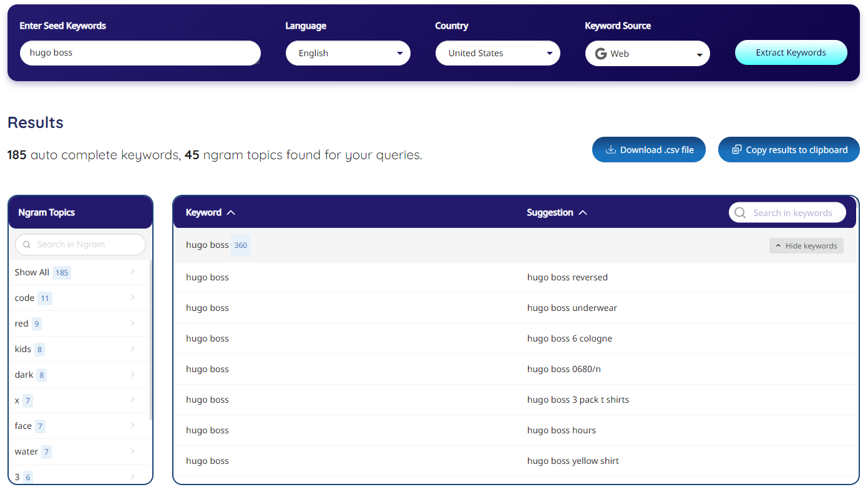The height and width of the screenshot is (492, 868).
Task: Click suggestion hugo boss 0680/n
Action: [x=564, y=369]
